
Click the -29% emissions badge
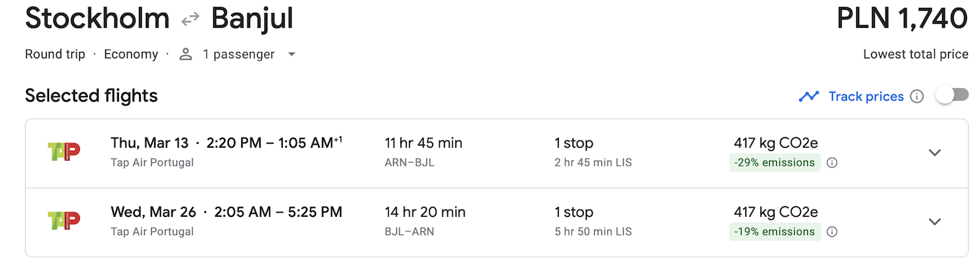tap(775, 163)
